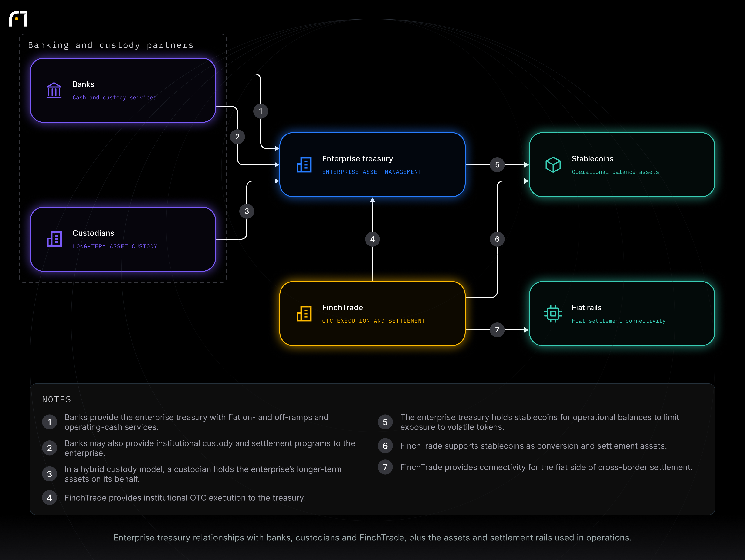Click the blue building icon beside Enterprise treasury
The image size is (745, 560).
click(304, 164)
